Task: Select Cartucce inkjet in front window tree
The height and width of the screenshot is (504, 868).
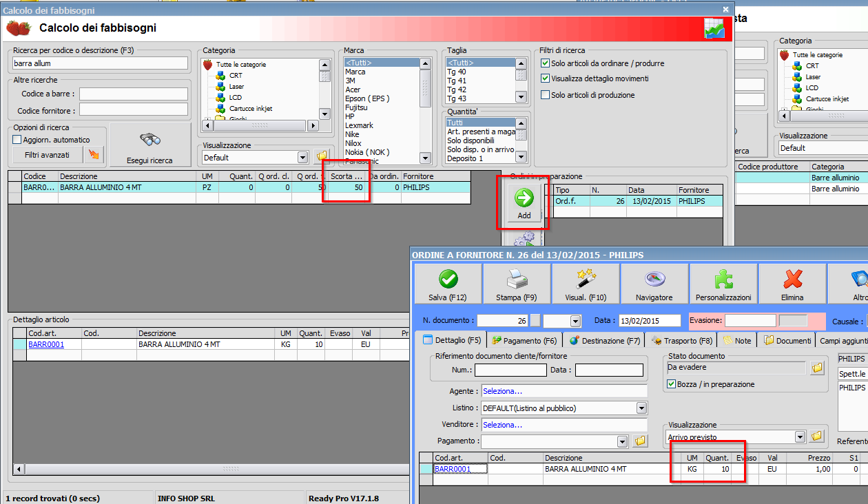Action: coord(251,108)
